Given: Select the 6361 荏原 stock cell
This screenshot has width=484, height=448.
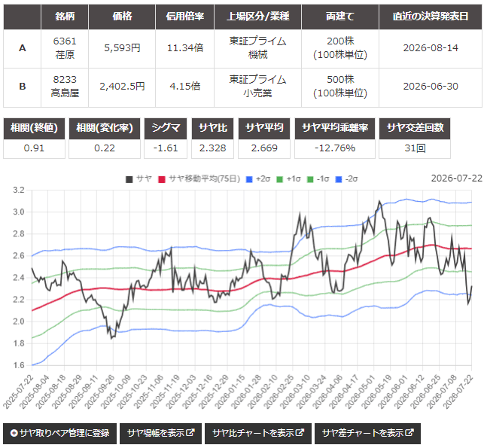Looking at the screenshot, I should click(x=65, y=48).
